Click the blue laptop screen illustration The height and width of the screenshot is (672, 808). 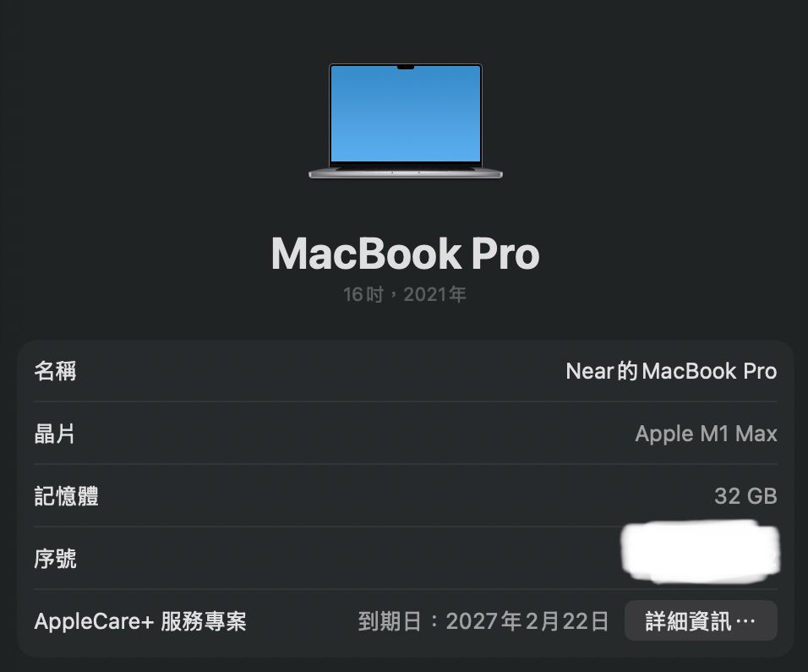pos(405,113)
